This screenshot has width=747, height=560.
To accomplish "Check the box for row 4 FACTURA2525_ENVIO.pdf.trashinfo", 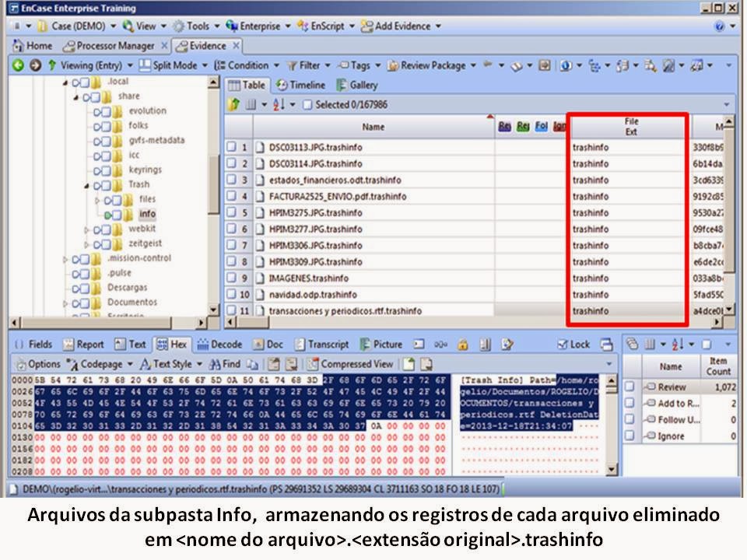I will [x=232, y=196].
